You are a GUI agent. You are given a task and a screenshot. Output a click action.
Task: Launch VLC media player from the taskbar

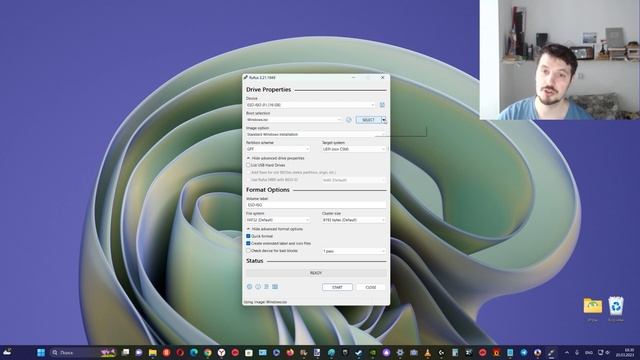pyautogui.click(x=427, y=353)
